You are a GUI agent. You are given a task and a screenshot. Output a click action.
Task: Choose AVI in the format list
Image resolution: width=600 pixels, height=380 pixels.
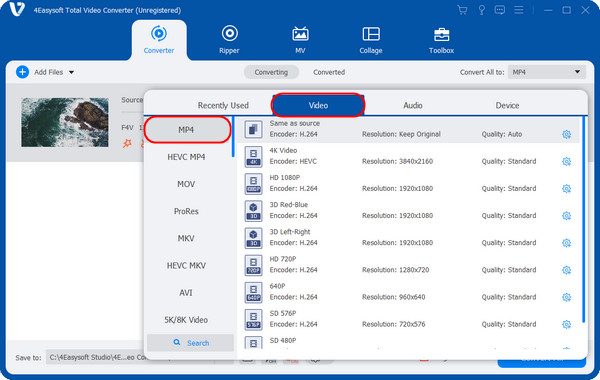[x=186, y=293]
